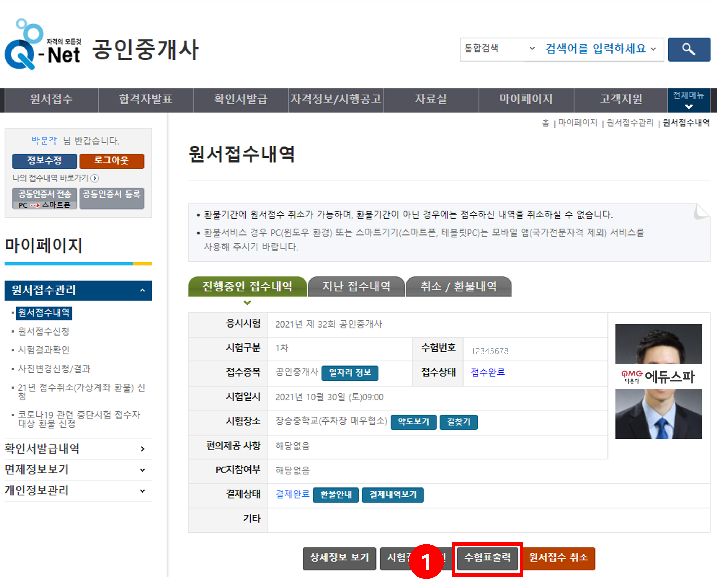This screenshot has width=717, height=588.
Task: Click the 검색어를 입력하세요 search field
Action: (x=596, y=49)
